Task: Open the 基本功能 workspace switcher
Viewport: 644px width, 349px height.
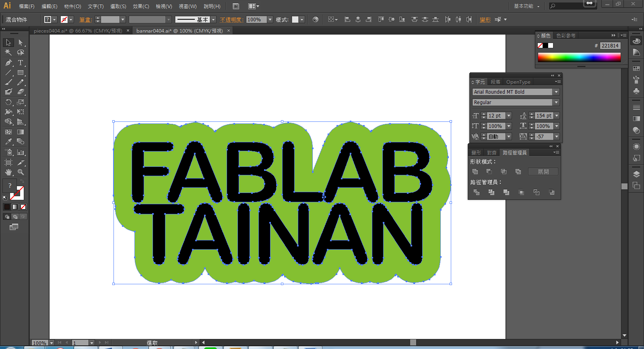Action: (526, 6)
